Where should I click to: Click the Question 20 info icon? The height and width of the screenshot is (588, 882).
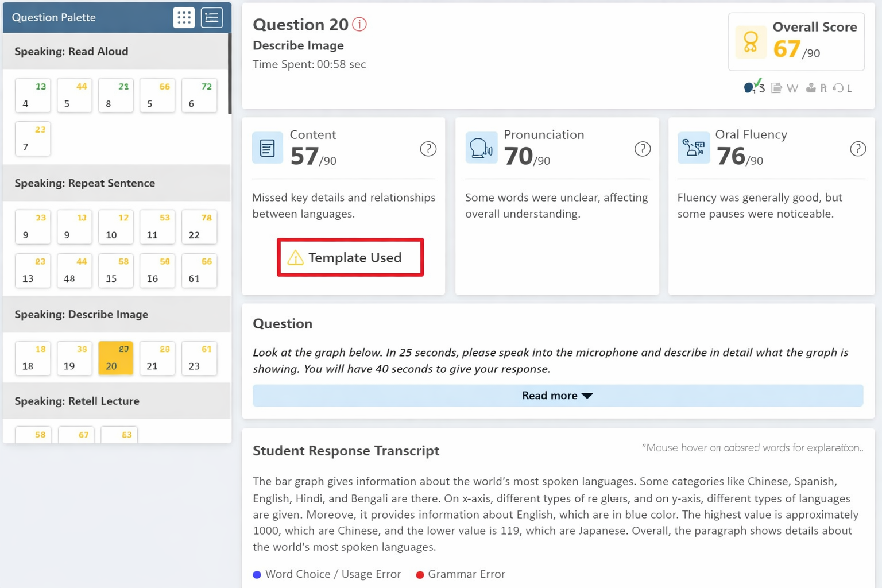(359, 24)
